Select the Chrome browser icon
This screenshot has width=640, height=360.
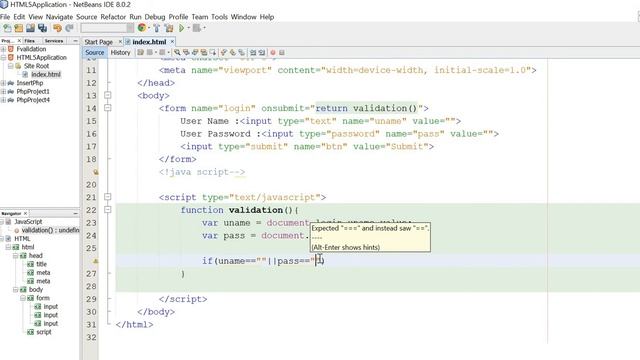[x=142, y=28]
